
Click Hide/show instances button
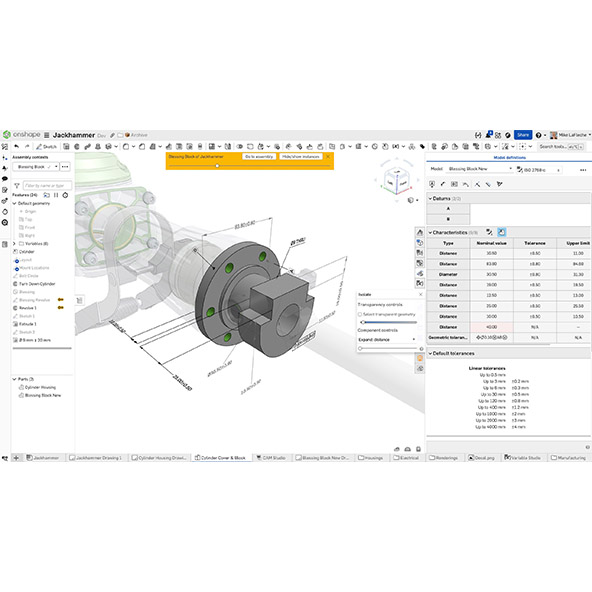pos(301,156)
